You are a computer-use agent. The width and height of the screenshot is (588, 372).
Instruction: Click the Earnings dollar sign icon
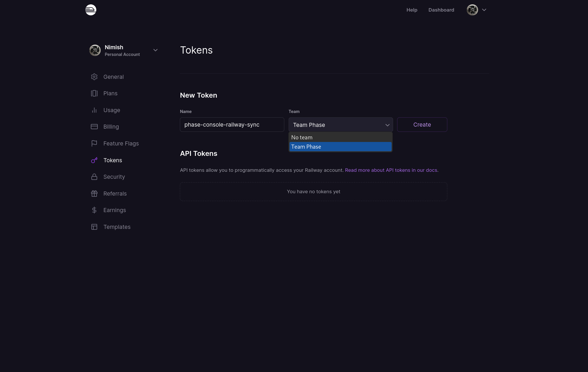tap(94, 210)
